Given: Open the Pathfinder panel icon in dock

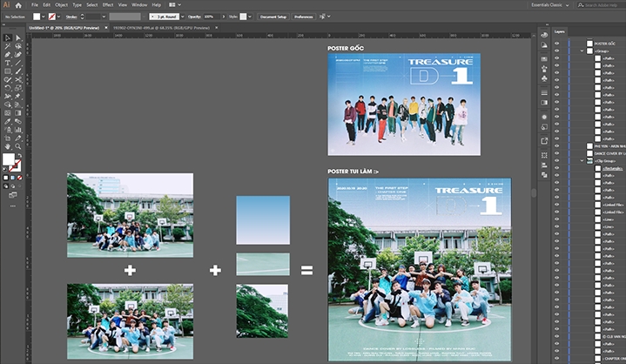Looking at the screenshot, I should click(x=544, y=175).
